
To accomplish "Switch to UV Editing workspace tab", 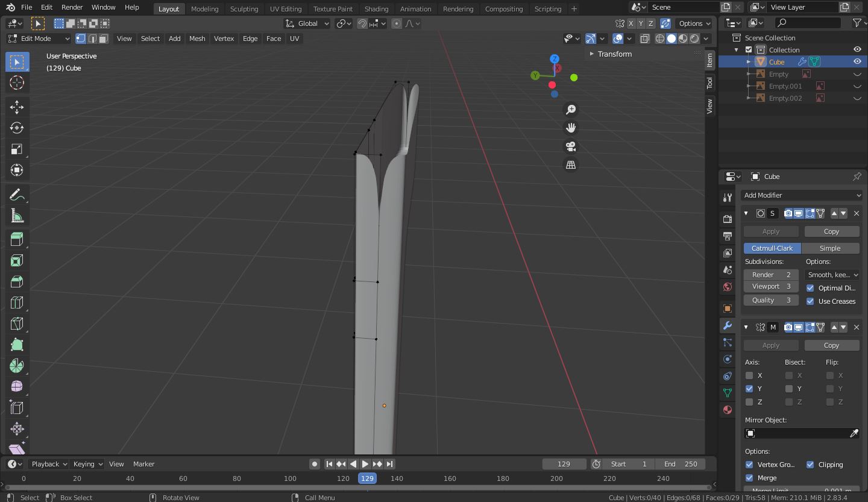I will pos(286,9).
